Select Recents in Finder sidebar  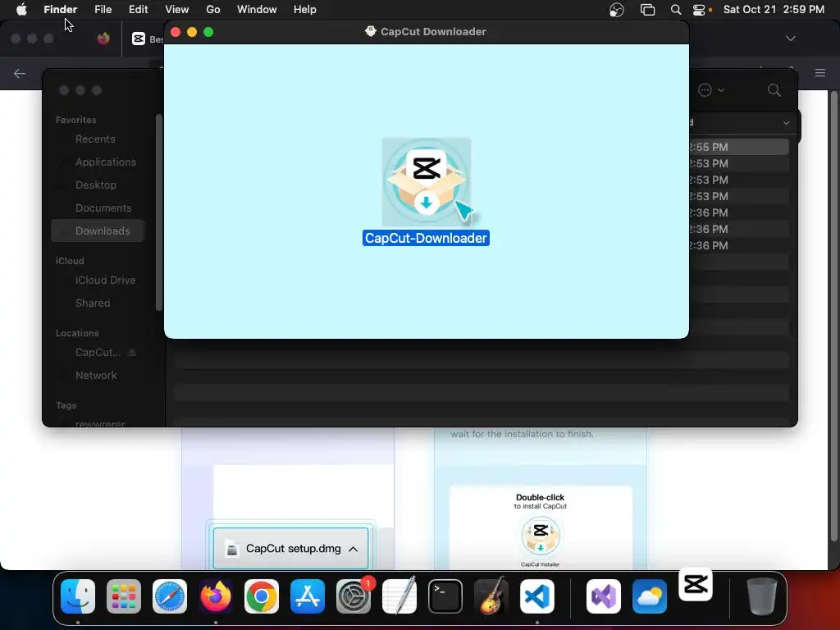coord(95,139)
